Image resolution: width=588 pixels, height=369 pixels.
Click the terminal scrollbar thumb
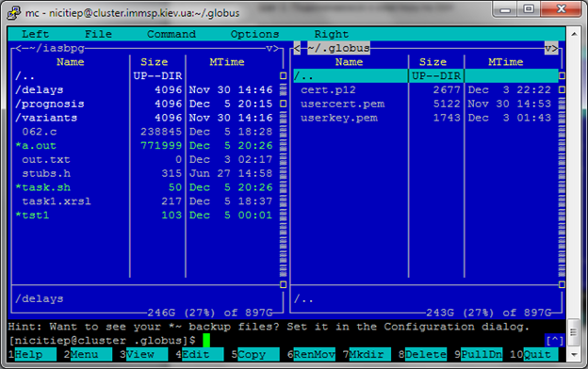tap(574, 332)
